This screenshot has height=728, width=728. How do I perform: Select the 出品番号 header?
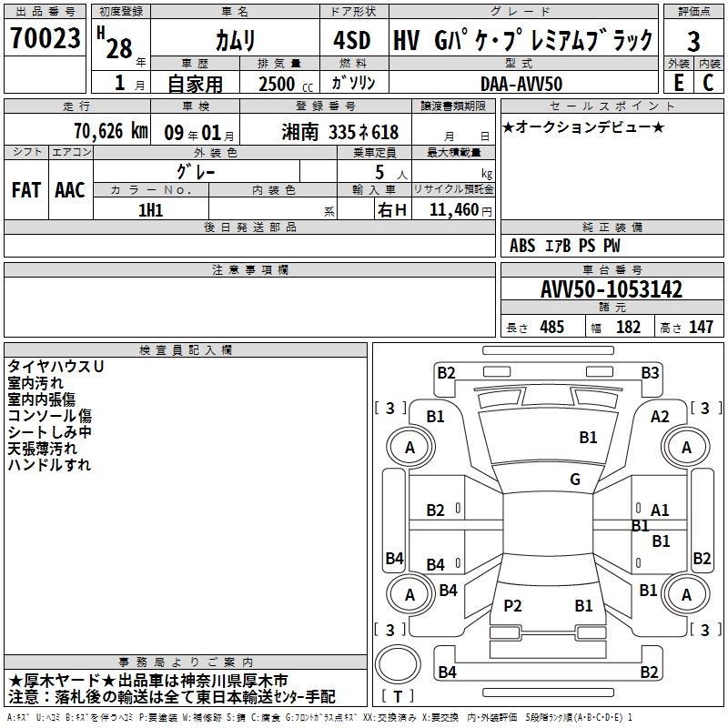(45, 12)
